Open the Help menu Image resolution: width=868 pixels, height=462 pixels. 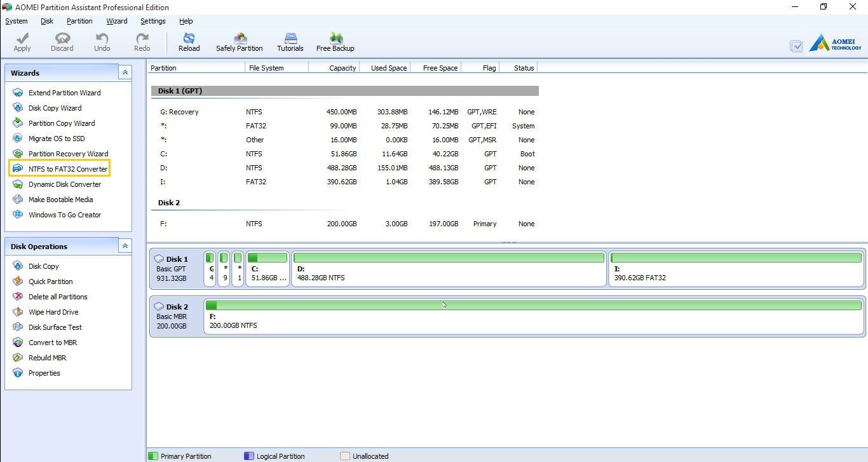pos(186,21)
